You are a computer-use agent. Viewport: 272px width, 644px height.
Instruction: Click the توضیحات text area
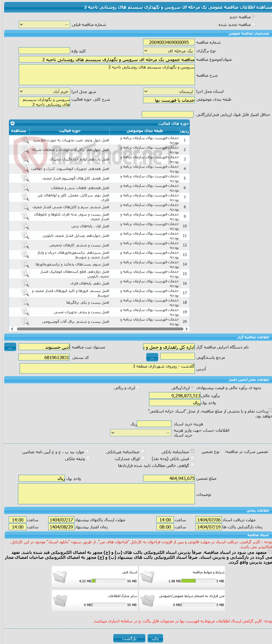coord(106,494)
